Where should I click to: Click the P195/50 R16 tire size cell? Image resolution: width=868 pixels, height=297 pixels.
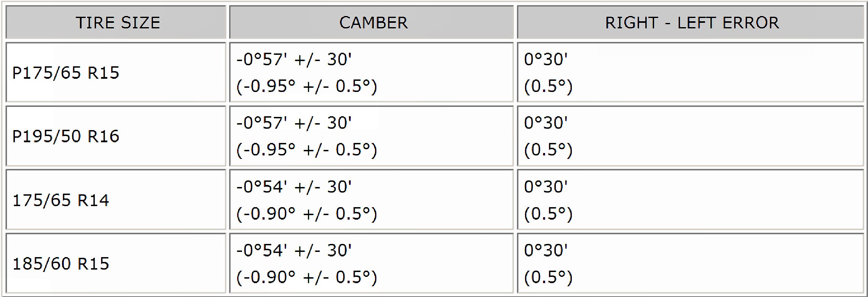point(66,136)
